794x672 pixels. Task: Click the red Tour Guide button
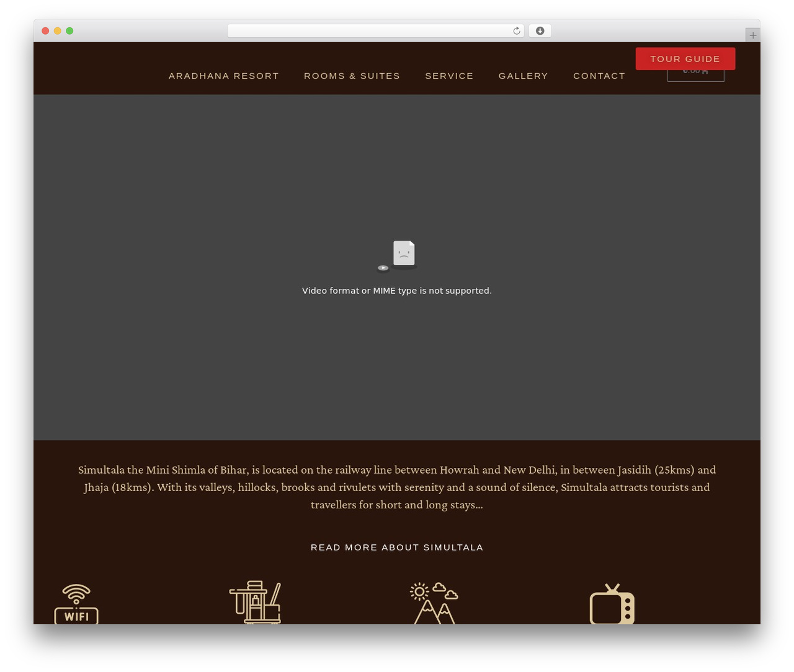click(685, 59)
